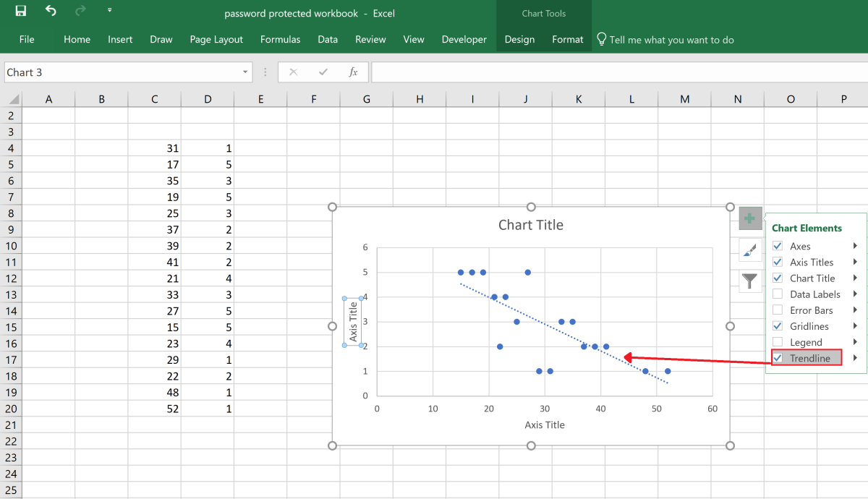Open the Chart Styles brush icon
This screenshot has height=499, width=868.
(x=749, y=249)
